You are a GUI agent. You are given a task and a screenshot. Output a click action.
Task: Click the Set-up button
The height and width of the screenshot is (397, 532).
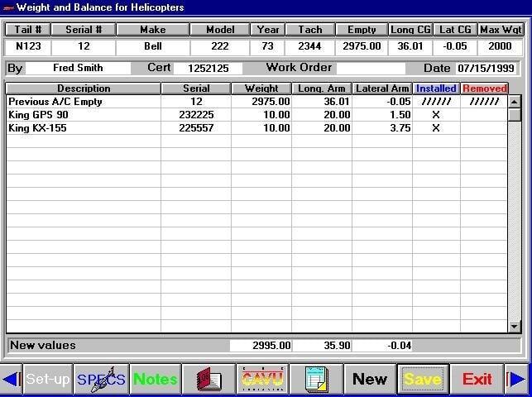(x=47, y=380)
